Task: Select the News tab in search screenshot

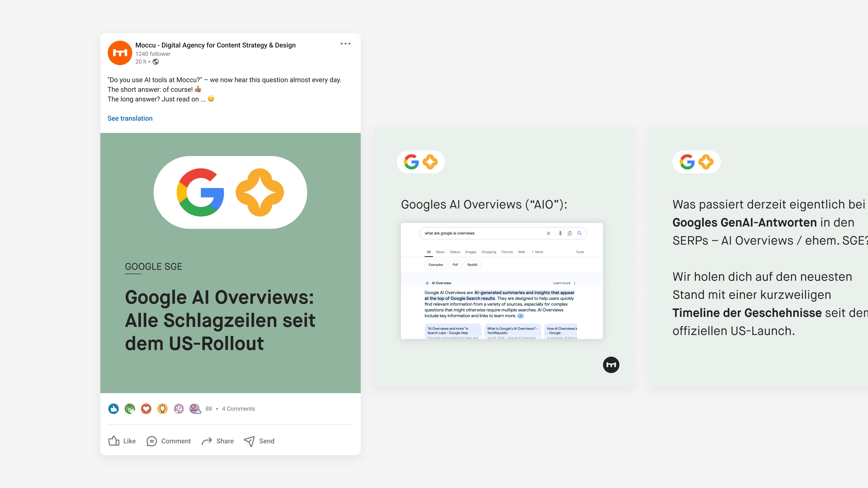Action: point(440,252)
